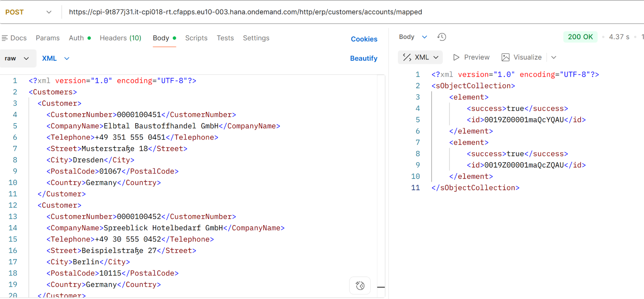The width and height of the screenshot is (644, 299).
Task: Click the Cookies link
Action: pos(364,39)
